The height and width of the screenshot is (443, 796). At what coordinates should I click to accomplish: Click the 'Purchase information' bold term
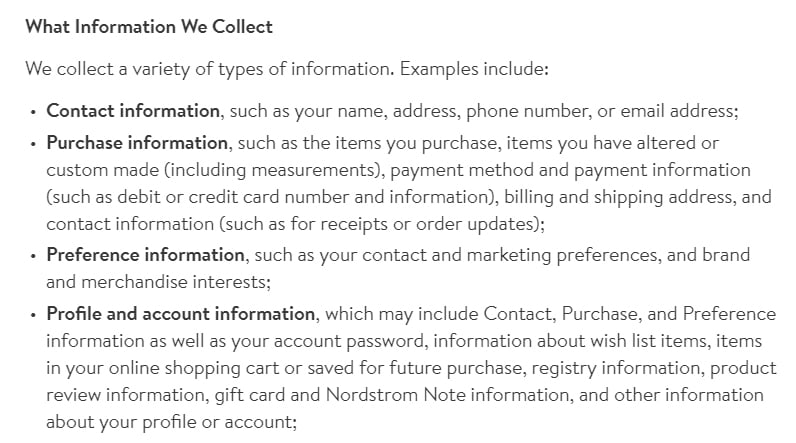coord(137,143)
